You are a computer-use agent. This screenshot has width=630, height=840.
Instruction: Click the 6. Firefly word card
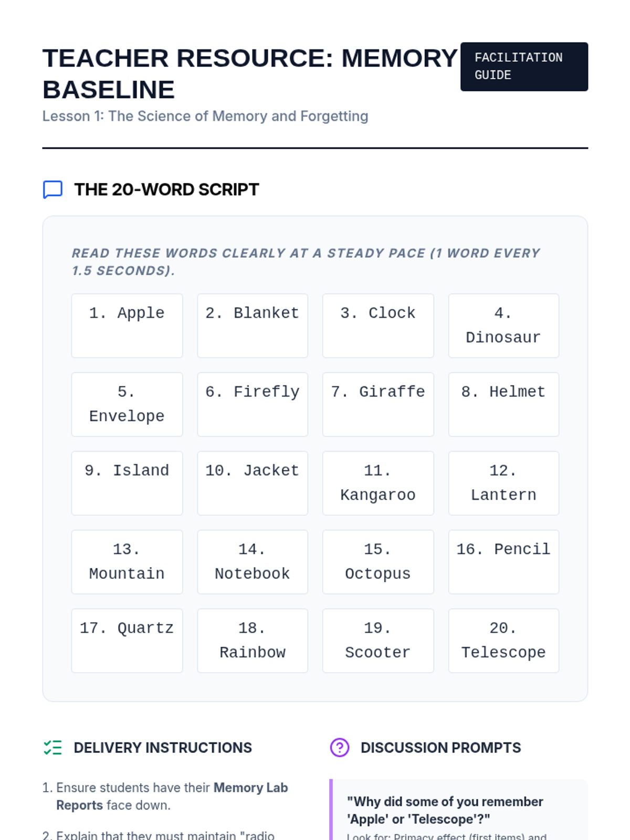pos(253,404)
